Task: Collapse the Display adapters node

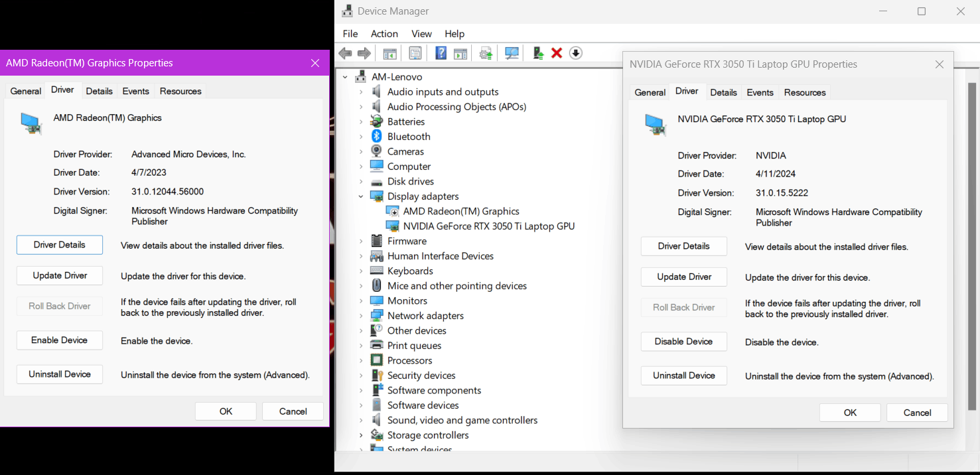Action: coord(361,196)
